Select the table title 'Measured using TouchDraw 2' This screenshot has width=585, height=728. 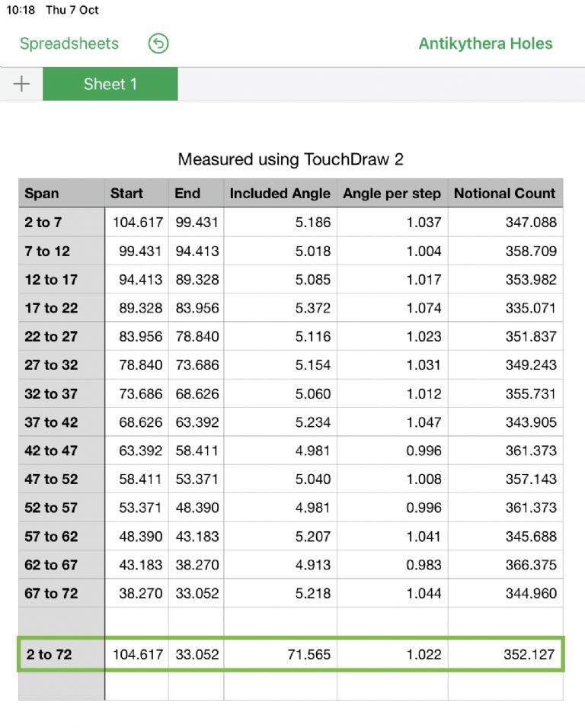(290, 159)
